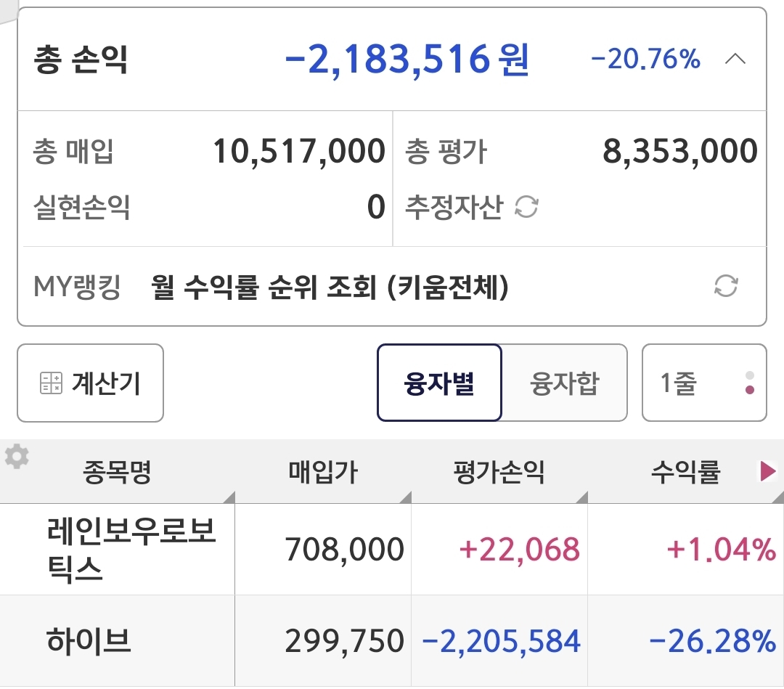
Task: Switch to the 융자합 toggle option
Action: pos(565,383)
